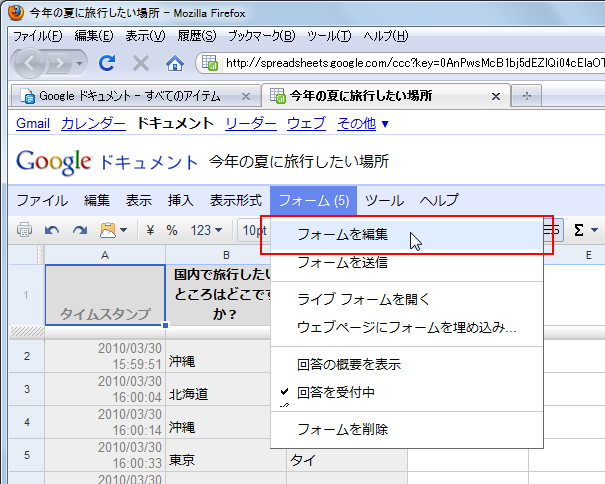Open the 123 number format dropdown
The height and width of the screenshot is (484, 605).
206,230
